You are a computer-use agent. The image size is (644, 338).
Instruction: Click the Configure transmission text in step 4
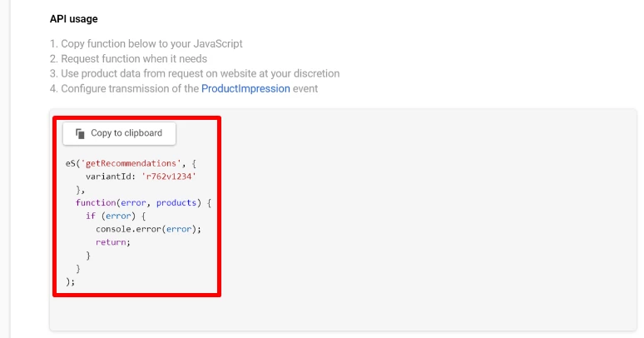[130, 88]
